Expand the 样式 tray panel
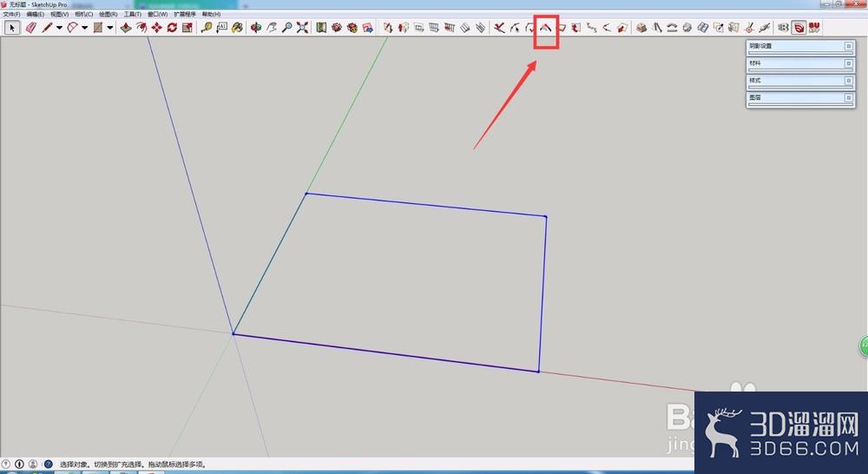Image resolution: width=868 pixels, height=474 pixels. click(800, 81)
